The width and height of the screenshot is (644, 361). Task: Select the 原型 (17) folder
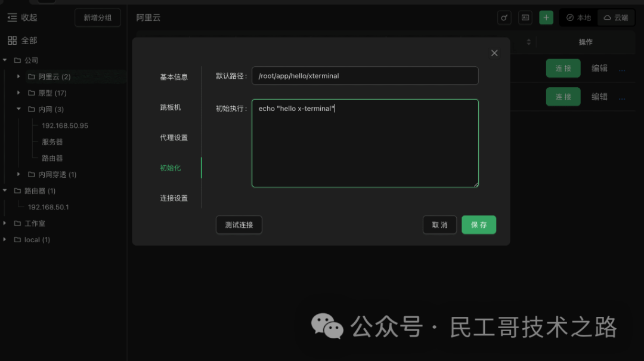tap(52, 93)
